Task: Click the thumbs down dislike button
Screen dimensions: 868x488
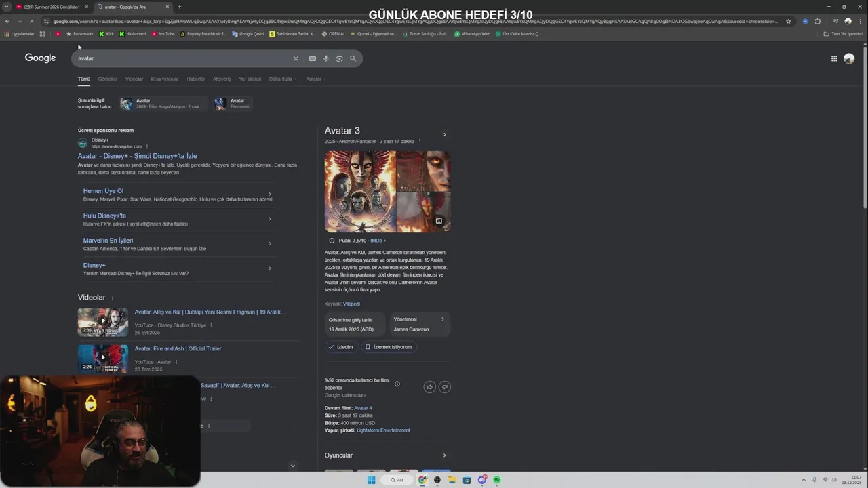Action: click(x=445, y=386)
